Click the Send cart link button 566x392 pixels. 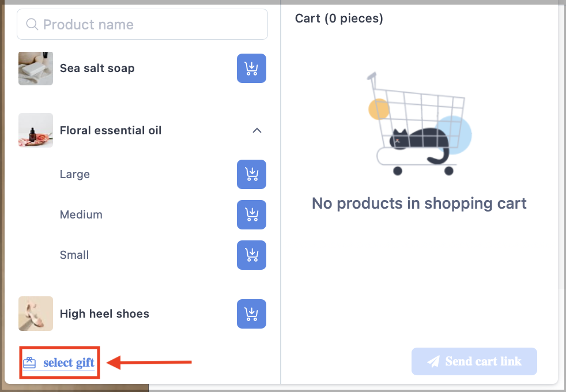(474, 361)
